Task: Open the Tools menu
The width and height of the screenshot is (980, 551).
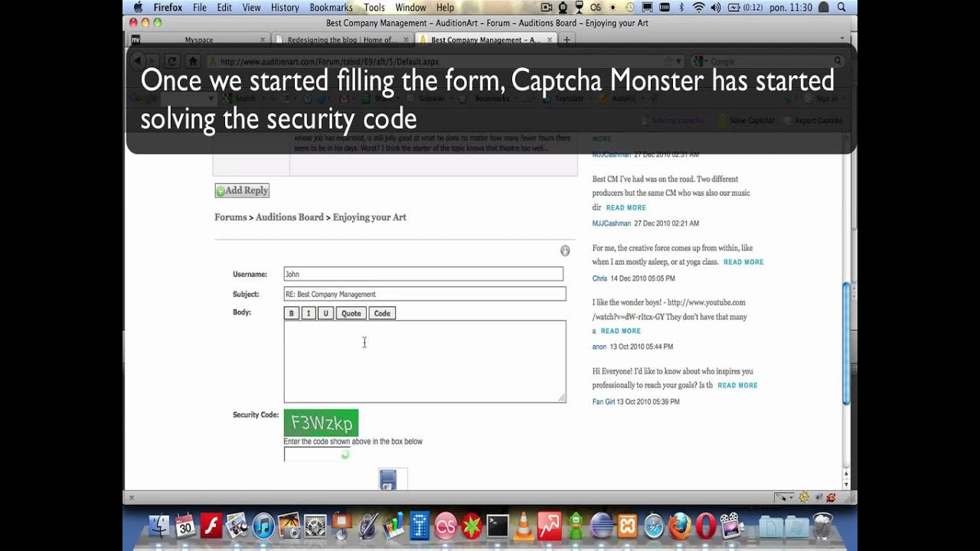Action: [x=374, y=8]
